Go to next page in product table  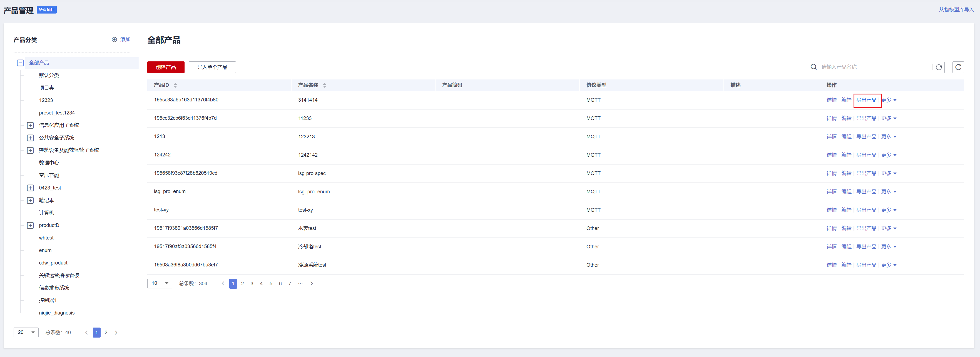coord(312,284)
